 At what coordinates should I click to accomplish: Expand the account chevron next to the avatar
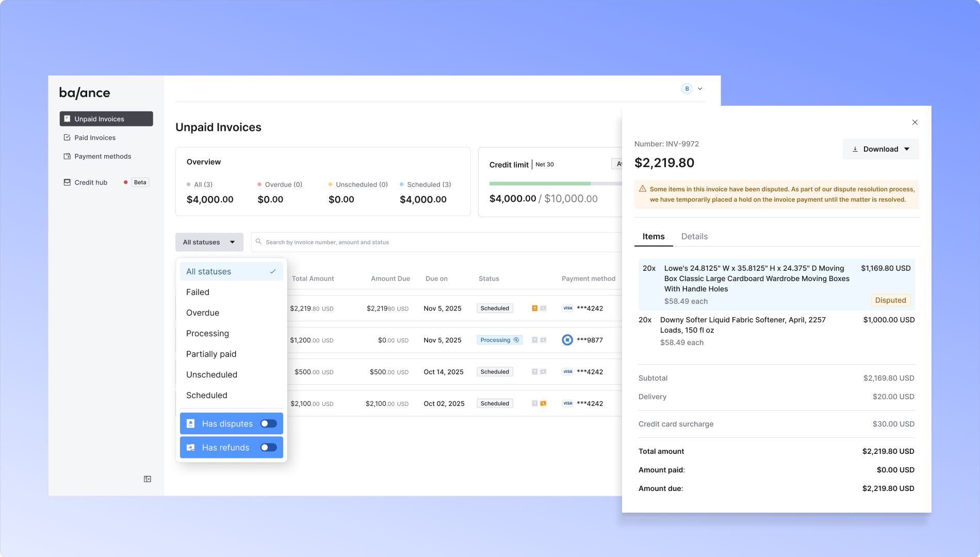(x=700, y=89)
